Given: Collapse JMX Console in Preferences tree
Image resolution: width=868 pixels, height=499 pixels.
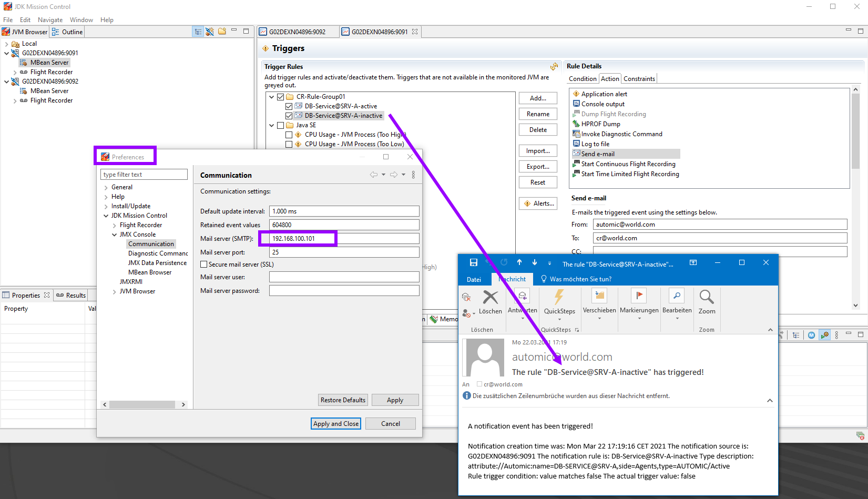Looking at the screenshot, I should click(114, 235).
